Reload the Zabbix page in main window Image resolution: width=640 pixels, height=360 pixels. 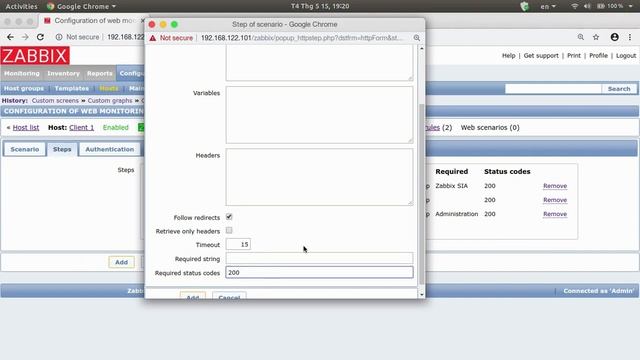tap(40, 37)
